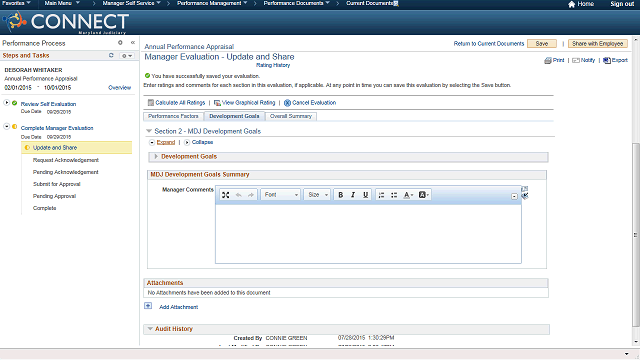Open the Size dropdown

318,195
